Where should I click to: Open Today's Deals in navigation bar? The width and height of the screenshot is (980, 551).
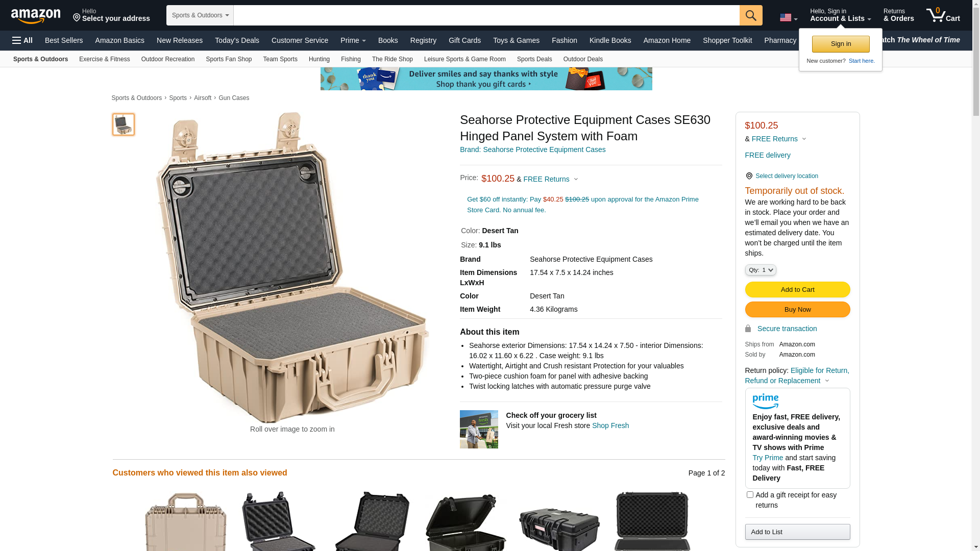tap(237, 40)
